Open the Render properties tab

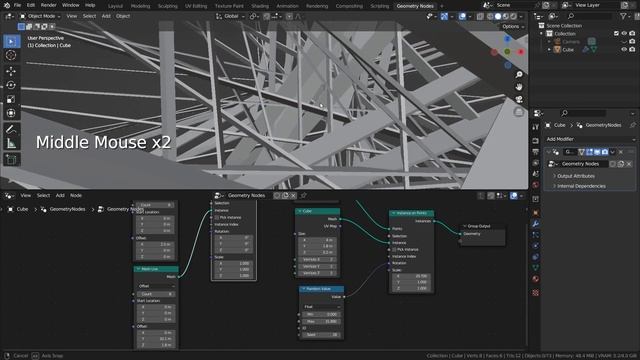pos(536,141)
